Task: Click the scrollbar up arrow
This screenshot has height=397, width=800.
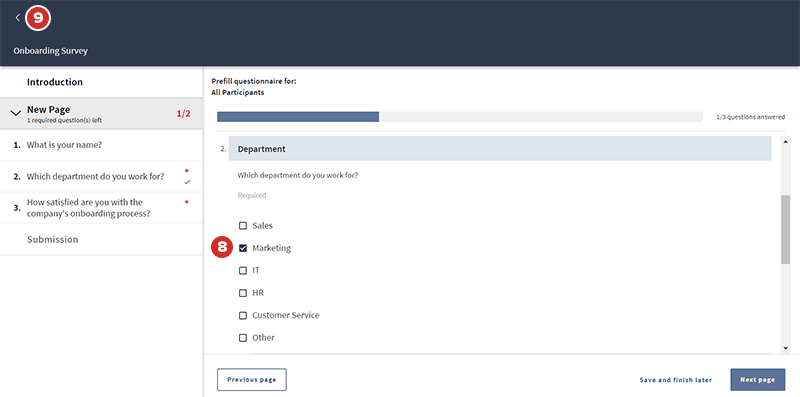Action: 785,140
